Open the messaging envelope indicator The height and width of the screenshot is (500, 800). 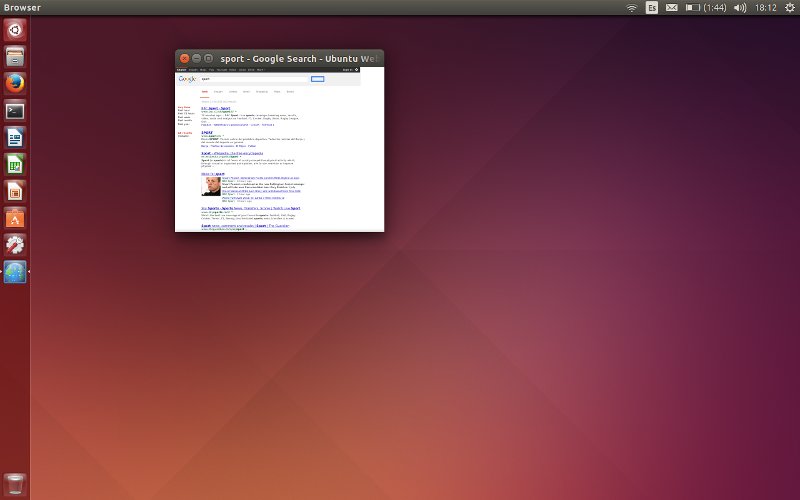pos(672,7)
